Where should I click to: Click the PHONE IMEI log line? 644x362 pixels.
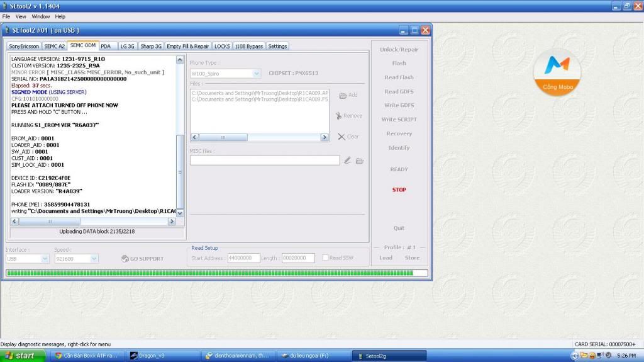pyautogui.click(x=50, y=205)
